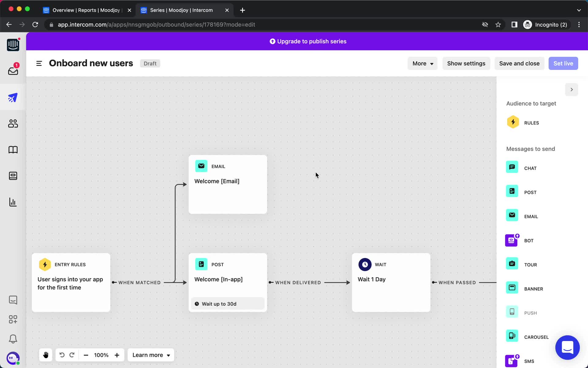Click the Carousel message type icon

512,336
